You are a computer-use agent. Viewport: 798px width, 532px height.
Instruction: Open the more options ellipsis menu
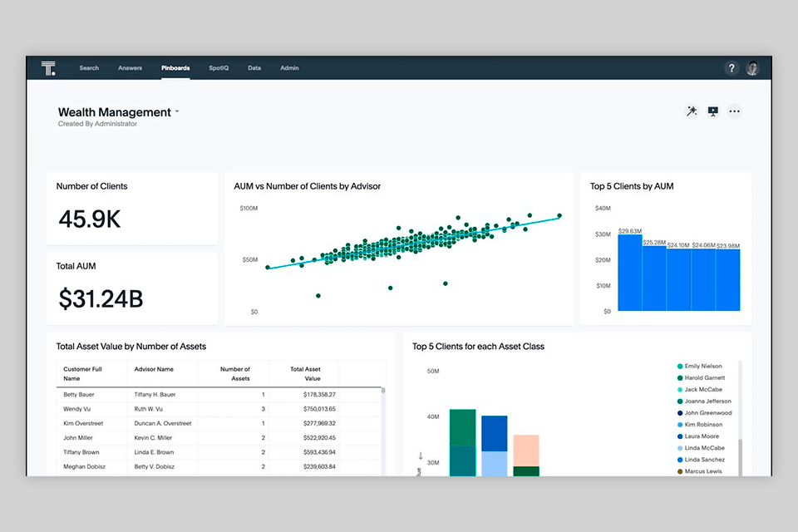[734, 111]
